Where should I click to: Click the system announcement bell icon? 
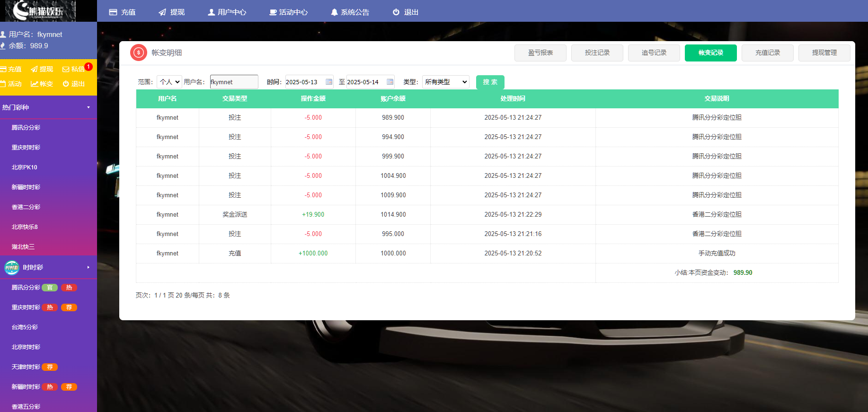(335, 12)
